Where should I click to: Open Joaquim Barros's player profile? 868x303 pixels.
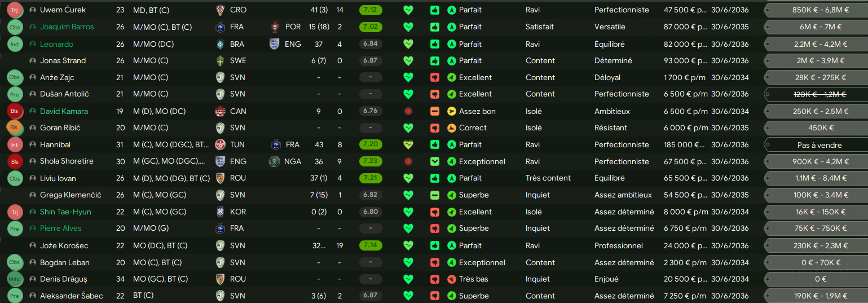(x=67, y=27)
